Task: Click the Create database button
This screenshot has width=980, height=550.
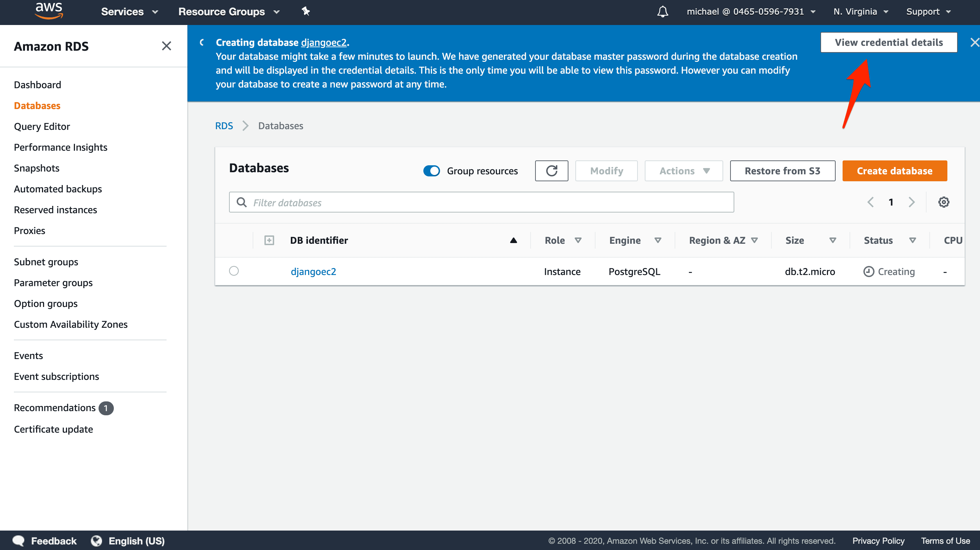Action: pyautogui.click(x=894, y=171)
